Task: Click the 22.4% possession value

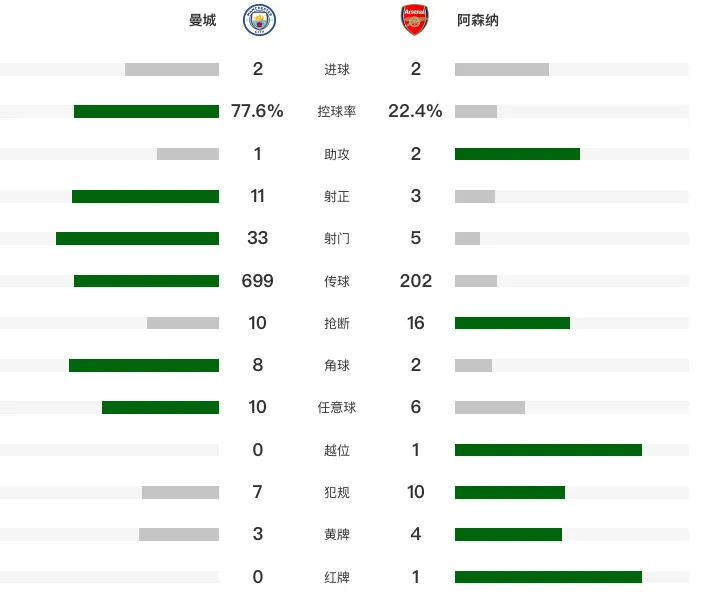Action: tap(415, 111)
